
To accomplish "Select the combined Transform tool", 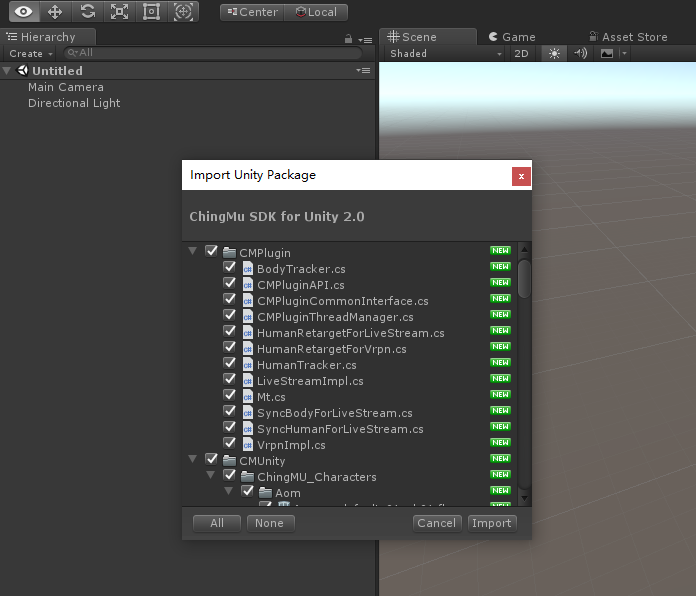I will pyautogui.click(x=183, y=12).
